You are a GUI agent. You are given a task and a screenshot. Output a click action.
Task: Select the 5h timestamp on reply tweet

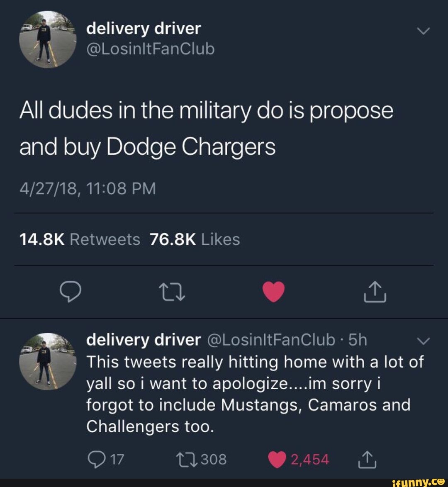click(x=358, y=340)
